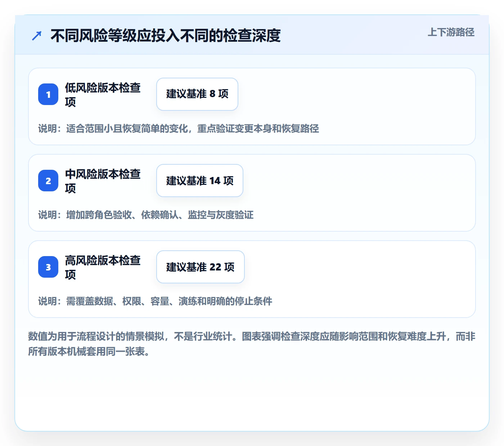Click the 建议基准 8 项 pill

pos(197,94)
